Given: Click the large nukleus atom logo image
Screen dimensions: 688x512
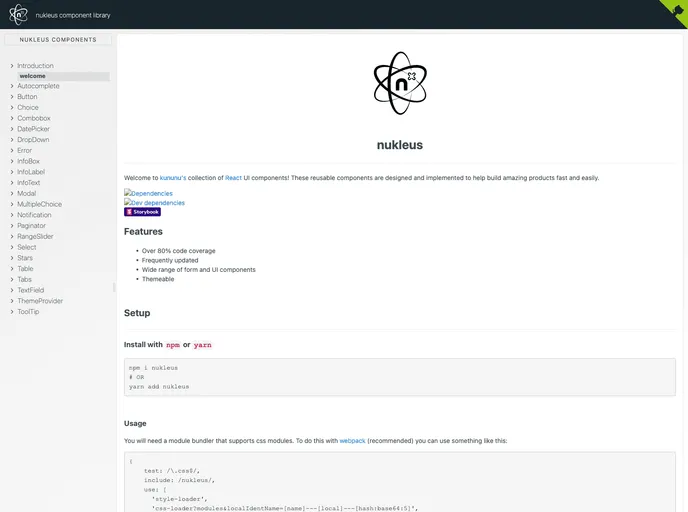Looking at the screenshot, I should pyautogui.click(x=400, y=83).
